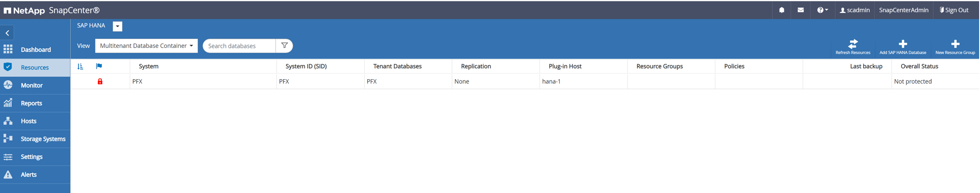This screenshot has height=193, width=980.
Task: Collapse the left navigation sidebar
Action: (x=7, y=33)
